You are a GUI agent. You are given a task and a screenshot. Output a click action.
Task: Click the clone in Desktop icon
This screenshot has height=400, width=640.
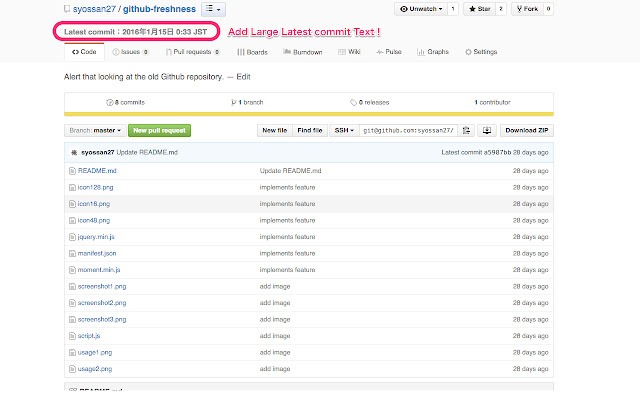[x=487, y=131]
